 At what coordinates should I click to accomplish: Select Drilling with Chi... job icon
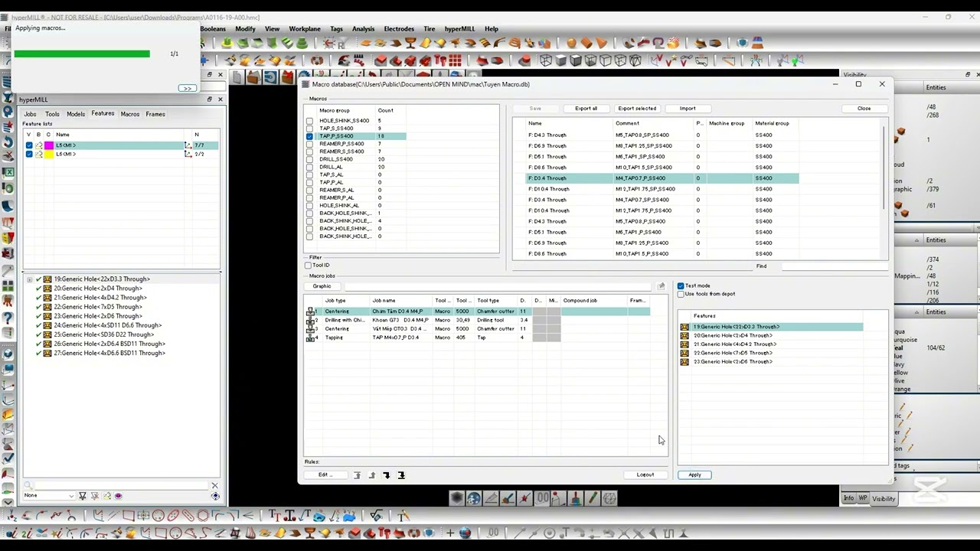311,320
